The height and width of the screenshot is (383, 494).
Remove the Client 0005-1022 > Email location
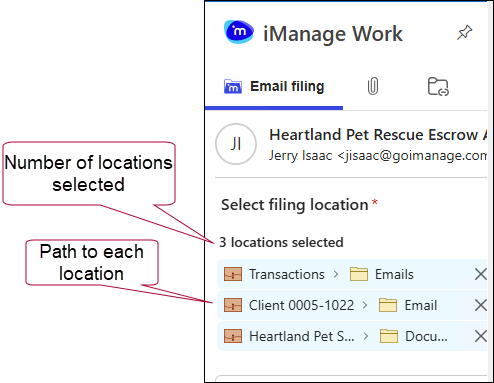point(480,305)
